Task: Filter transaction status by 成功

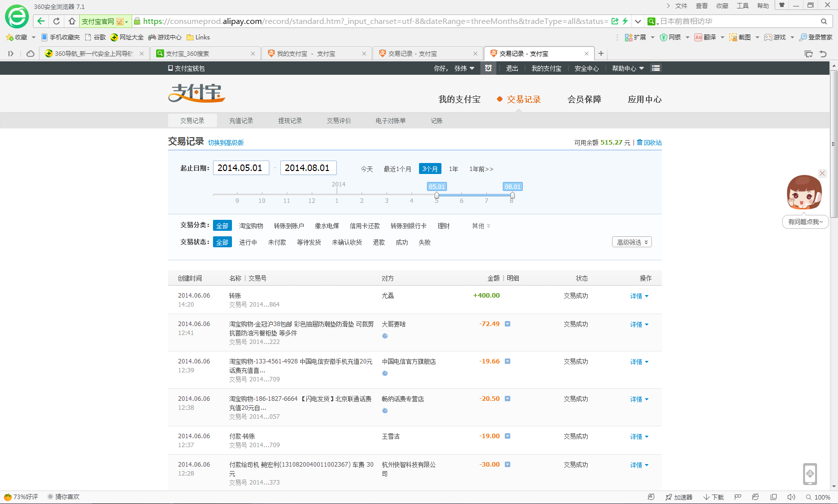Action: pos(402,242)
